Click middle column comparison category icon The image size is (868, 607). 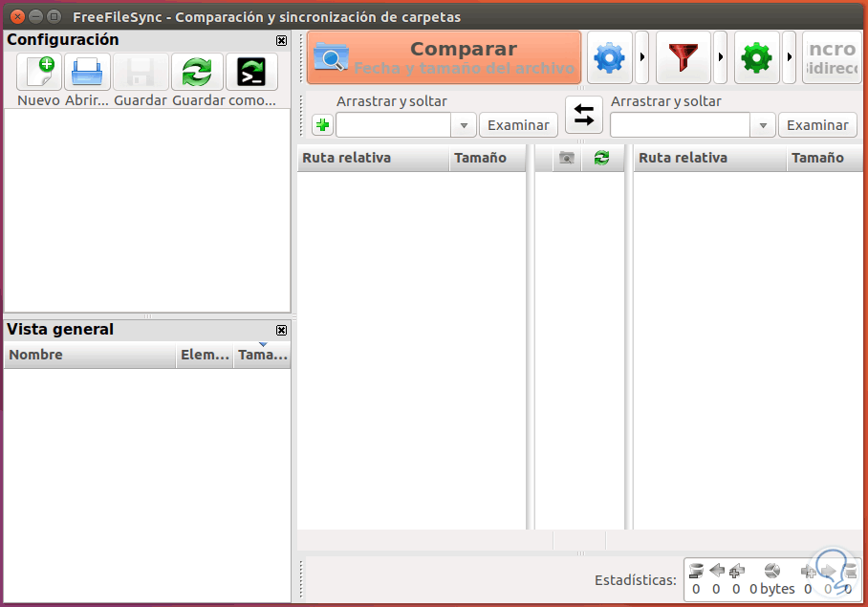coord(566,159)
